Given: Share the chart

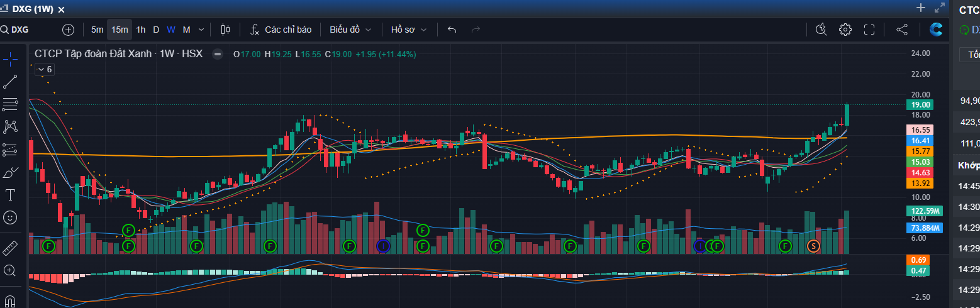Looking at the screenshot, I should tap(901, 30).
